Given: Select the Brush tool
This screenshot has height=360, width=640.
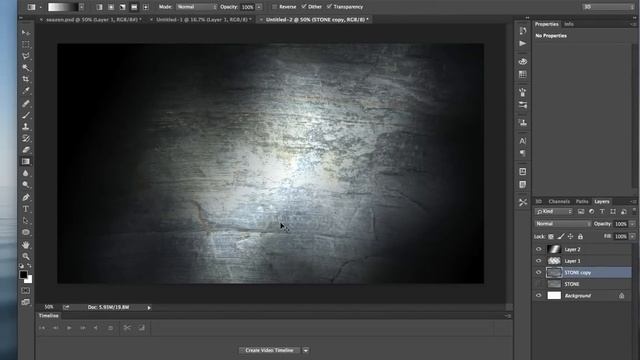Looking at the screenshot, I should tap(26, 115).
